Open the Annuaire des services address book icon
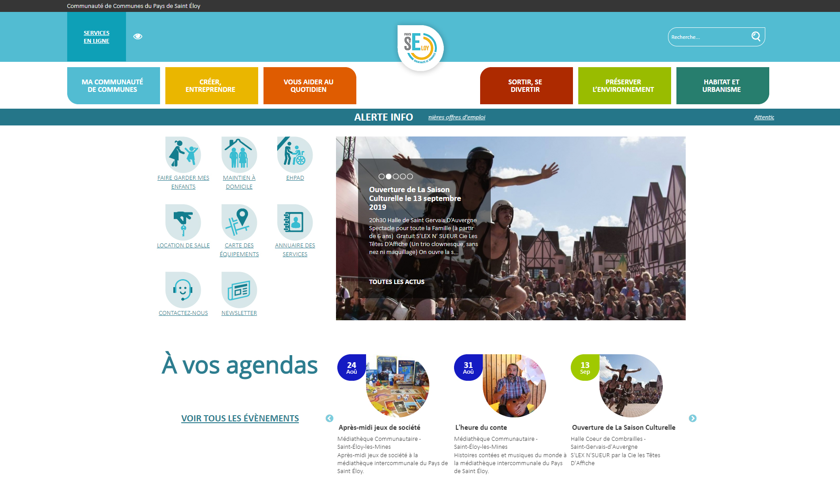The width and height of the screenshot is (840, 504). pos(295,222)
